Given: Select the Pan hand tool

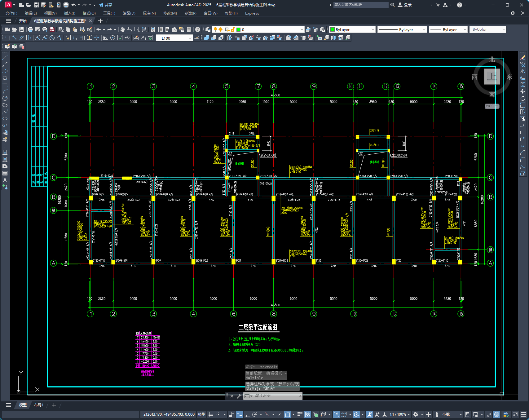Looking at the screenshot, I should (123, 29).
